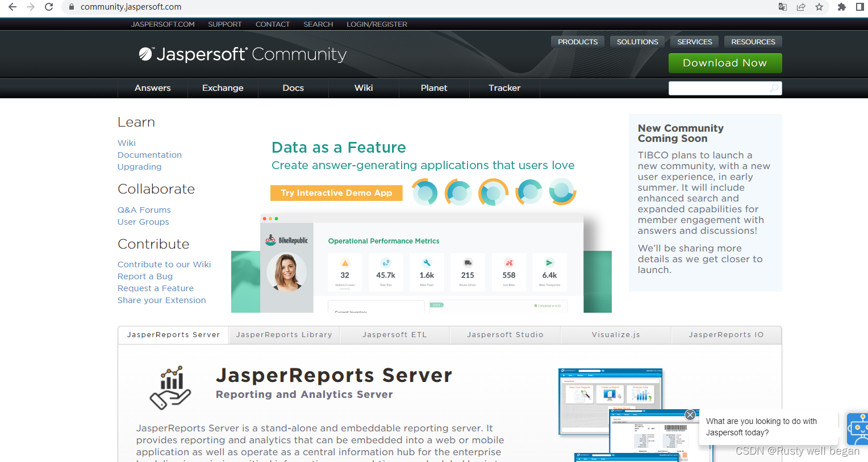
Task: Open the User Groups link
Action: 143,222
